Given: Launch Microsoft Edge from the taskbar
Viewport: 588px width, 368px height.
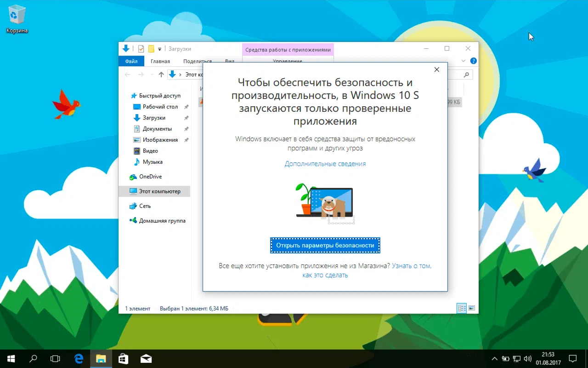Looking at the screenshot, I should (79, 358).
